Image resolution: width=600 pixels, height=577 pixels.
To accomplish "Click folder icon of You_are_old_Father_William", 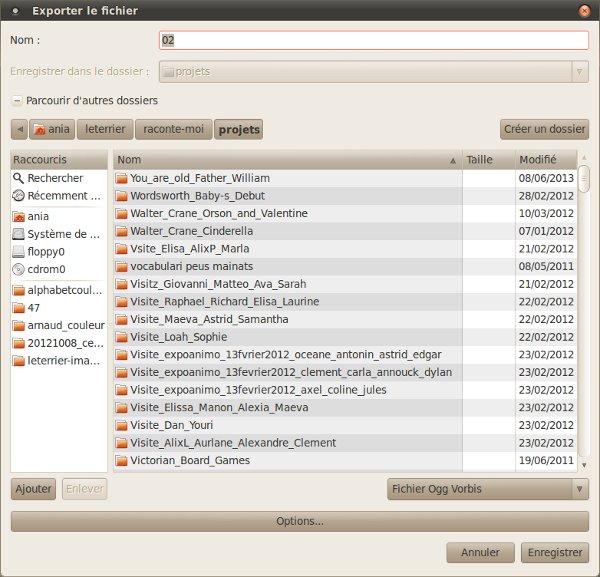I will [x=121, y=178].
